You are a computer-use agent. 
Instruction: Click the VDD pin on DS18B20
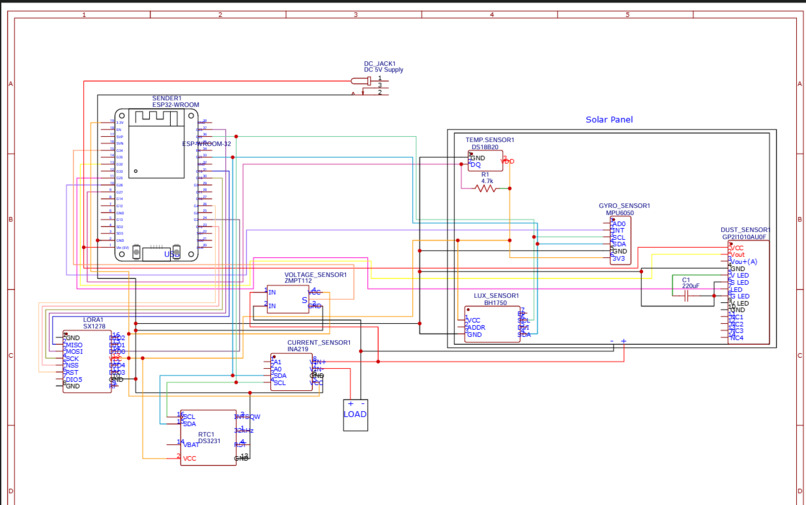[508, 161]
